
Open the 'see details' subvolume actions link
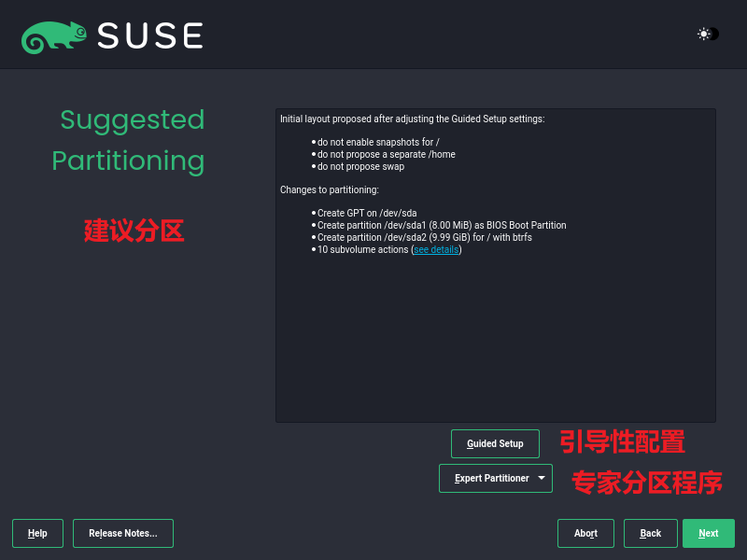click(435, 249)
